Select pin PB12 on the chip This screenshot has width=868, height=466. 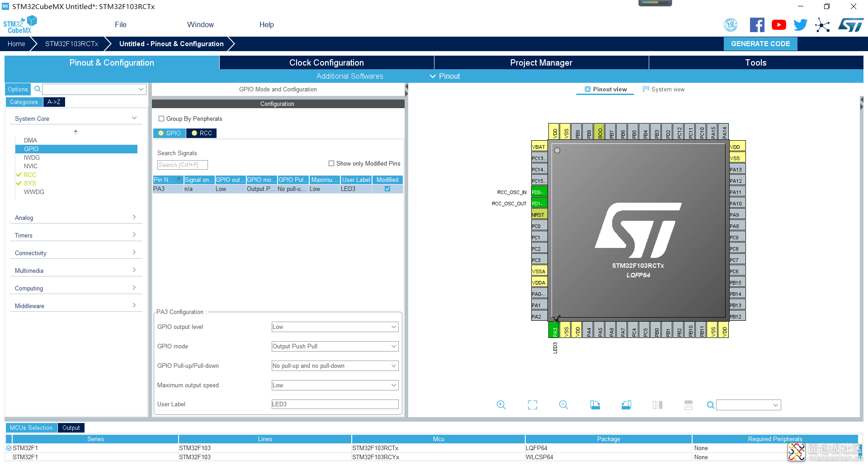(737, 316)
